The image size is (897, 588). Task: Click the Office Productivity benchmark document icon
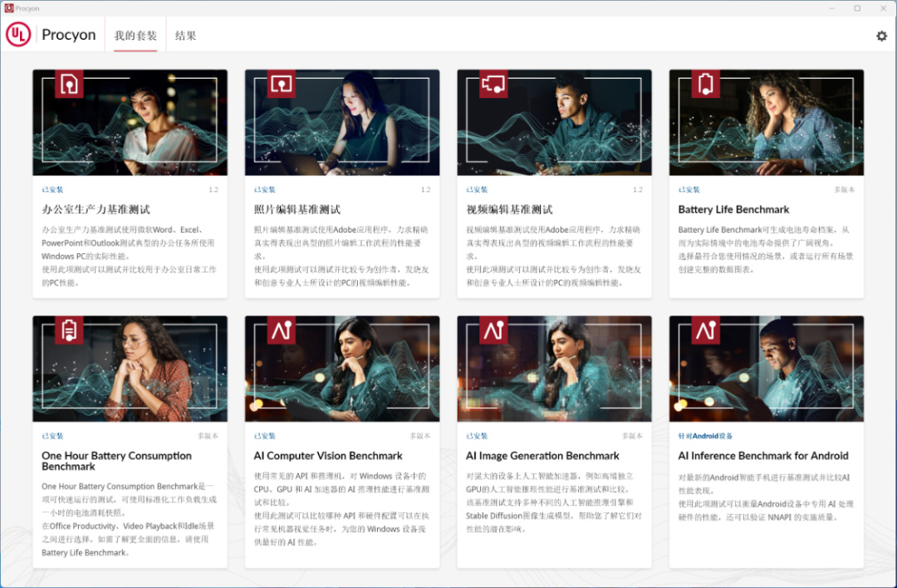point(69,84)
